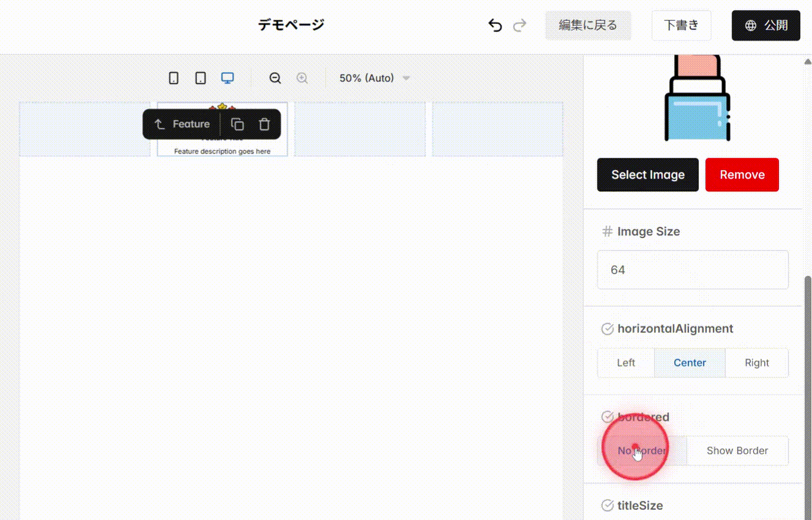The width and height of the screenshot is (812, 520).
Task: Click the Feature label in block toolbar
Action: (x=191, y=124)
